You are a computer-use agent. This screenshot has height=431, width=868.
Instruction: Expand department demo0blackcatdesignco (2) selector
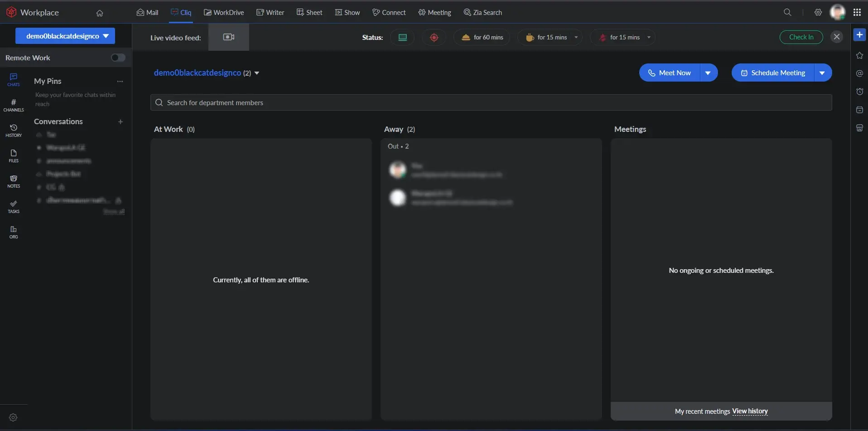(x=207, y=73)
